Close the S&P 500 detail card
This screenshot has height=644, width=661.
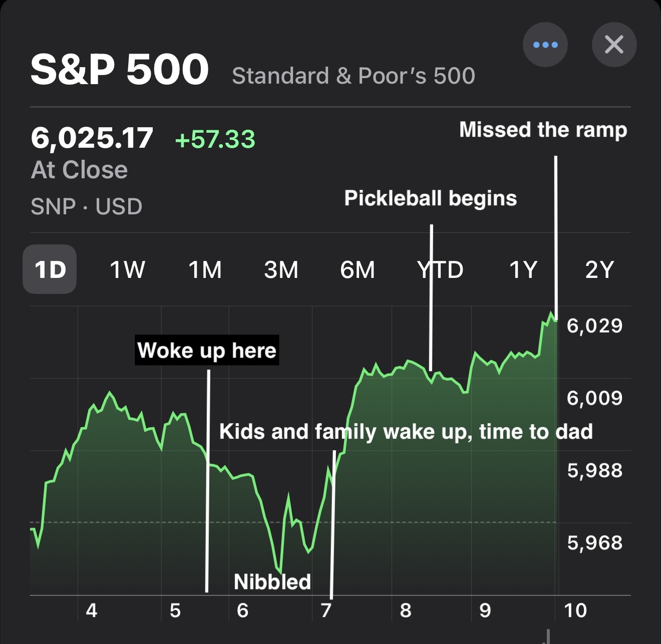[x=614, y=44]
